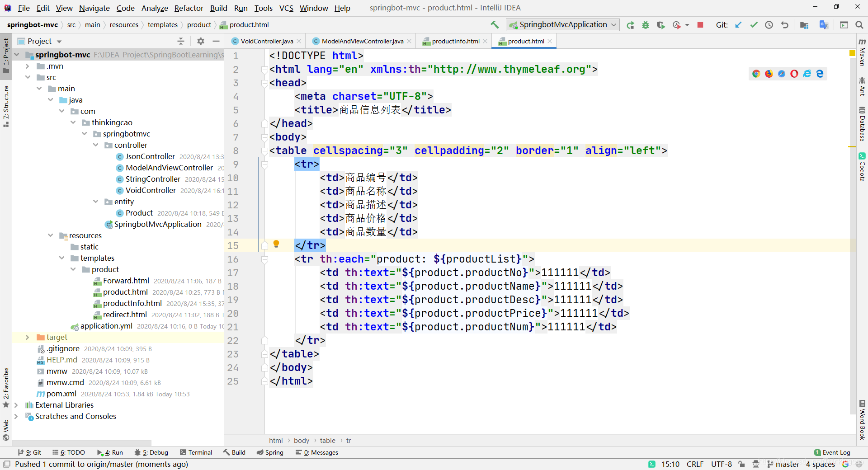The image size is (868, 470).
Task: Open the 6: TODO tool window
Action: (x=69, y=452)
